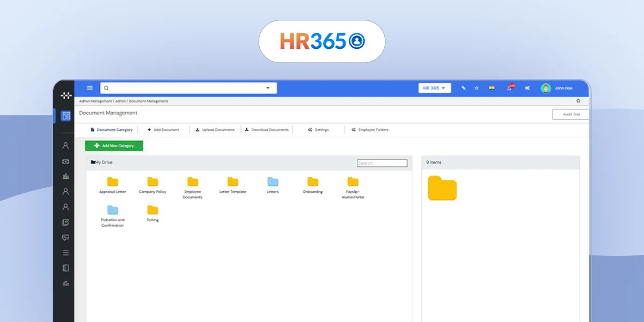Open the notifications bell with red badge
The height and width of the screenshot is (322, 644).
[x=510, y=87]
